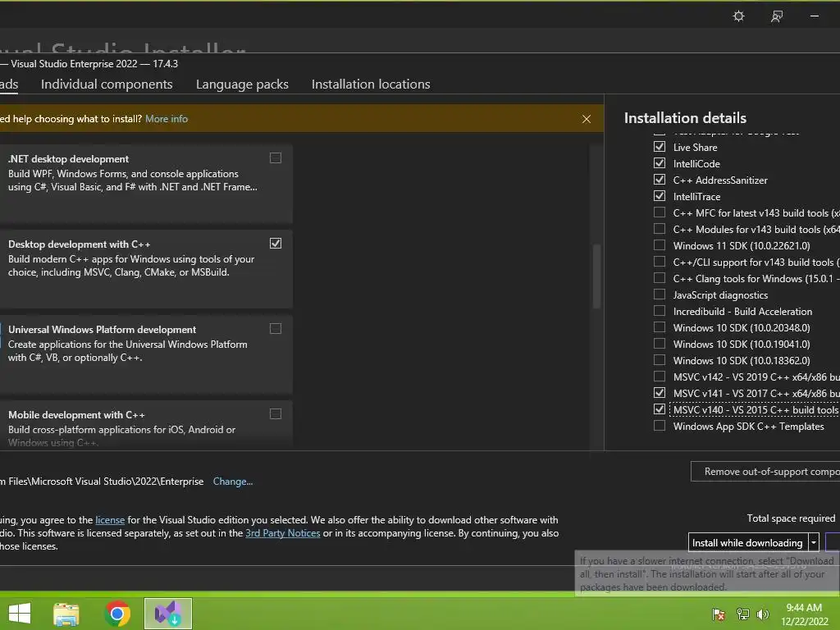Uncheck MSVC v140 - VS 2015 build tools
The image size is (840, 630).
[x=660, y=409]
